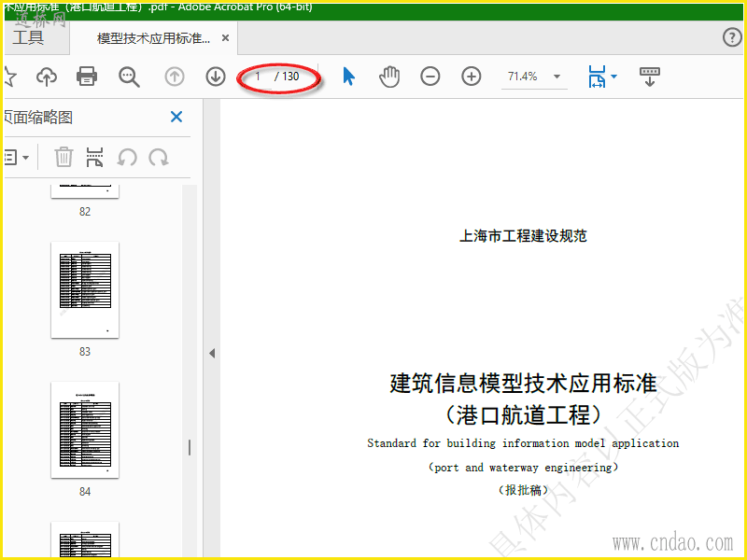Image resolution: width=747 pixels, height=560 pixels.
Task: Click thumbnail label 82
Action: click(85, 212)
